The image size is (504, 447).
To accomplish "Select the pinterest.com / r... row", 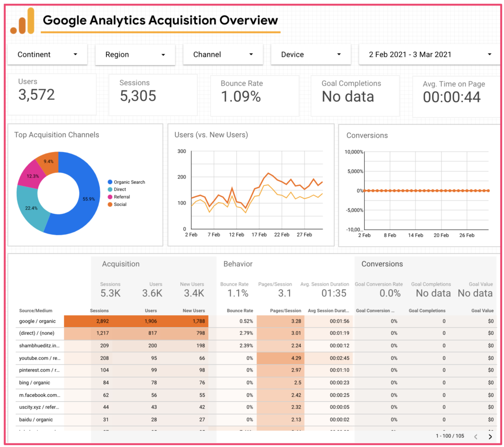I will [x=256, y=370].
